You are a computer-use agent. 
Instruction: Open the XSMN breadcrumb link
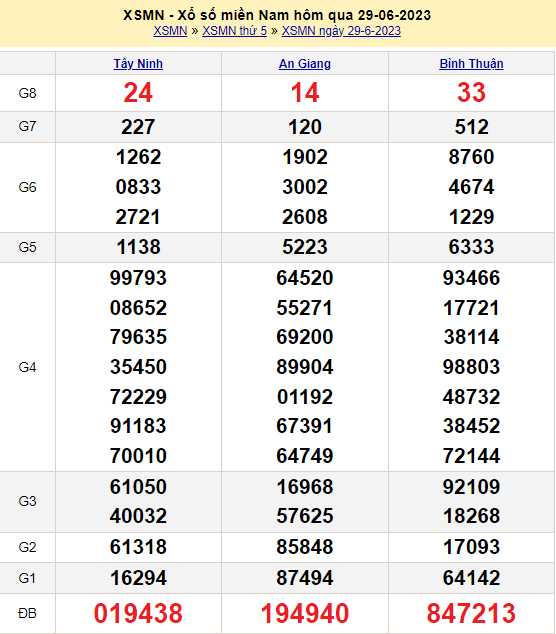click(x=170, y=31)
